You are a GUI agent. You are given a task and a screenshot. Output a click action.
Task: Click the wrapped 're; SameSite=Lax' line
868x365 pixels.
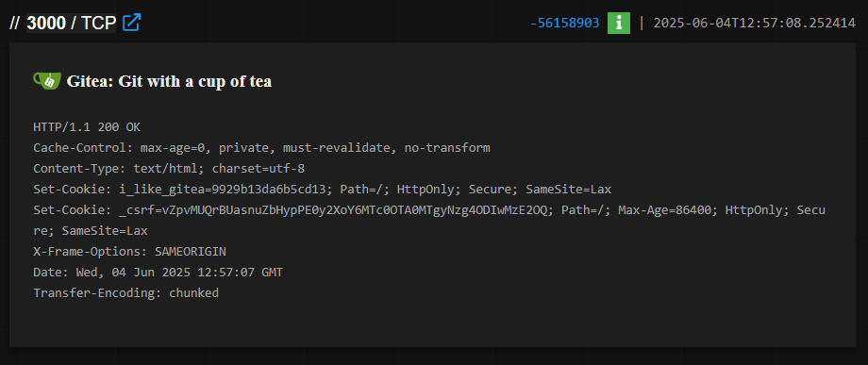[91, 231]
